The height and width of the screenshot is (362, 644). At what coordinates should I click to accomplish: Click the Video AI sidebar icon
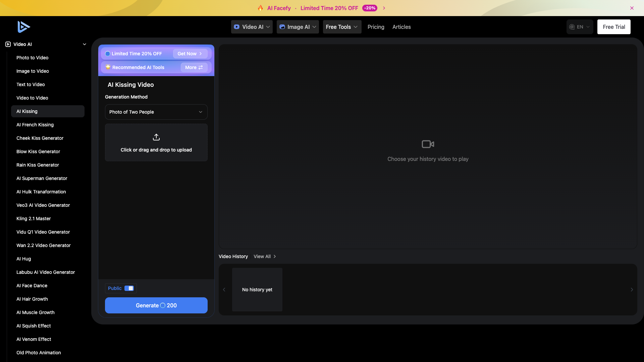click(8, 44)
